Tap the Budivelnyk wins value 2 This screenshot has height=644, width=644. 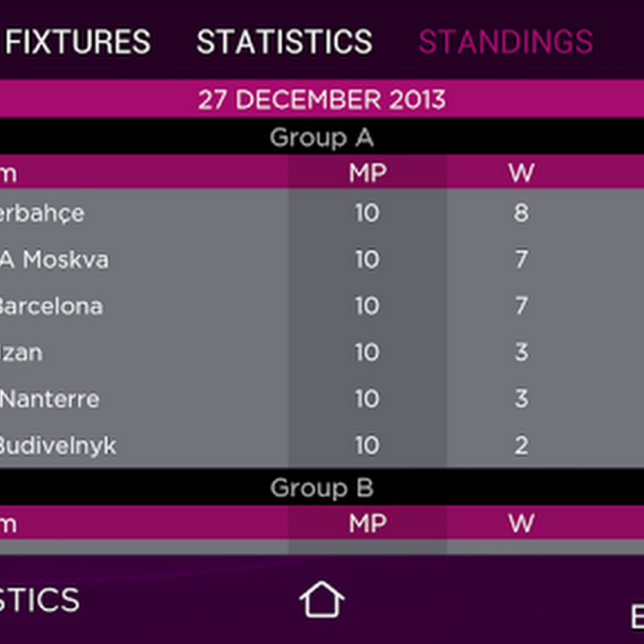pyautogui.click(x=521, y=446)
